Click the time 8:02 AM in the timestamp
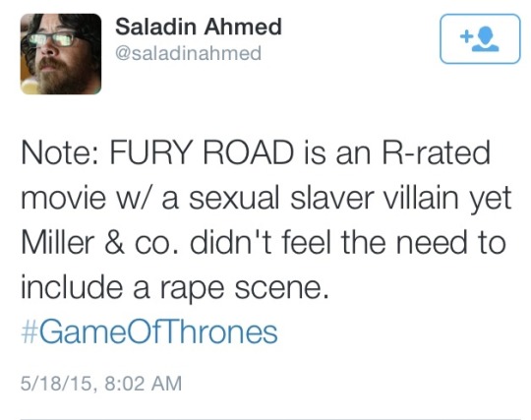Screen dimensions: 531x420 pyautogui.click(x=144, y=384)
